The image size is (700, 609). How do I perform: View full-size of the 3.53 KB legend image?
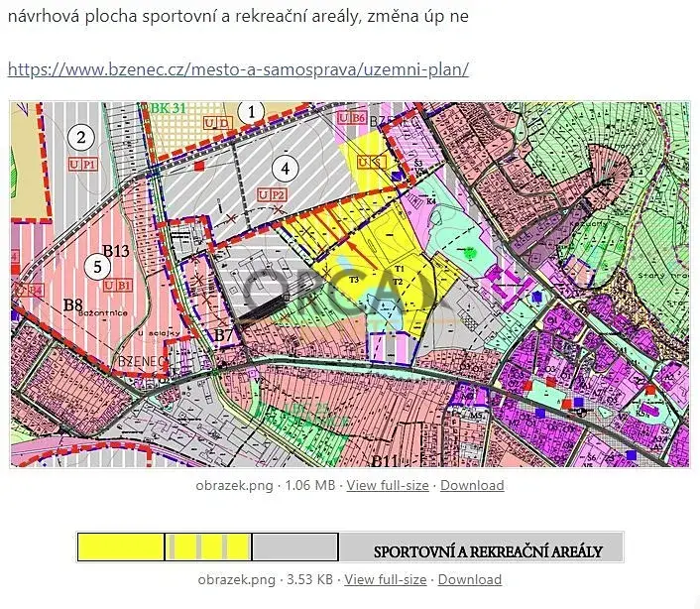coord(386,579)
